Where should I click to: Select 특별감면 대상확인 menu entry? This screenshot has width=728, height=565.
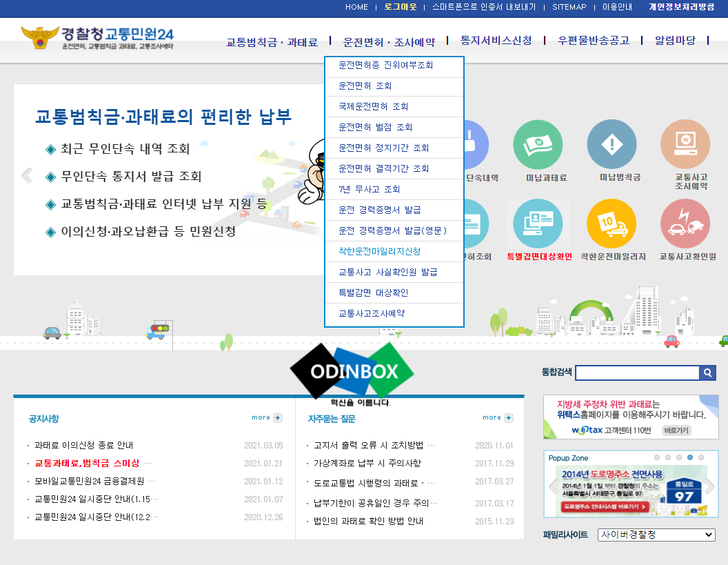[x=394, y=293]
